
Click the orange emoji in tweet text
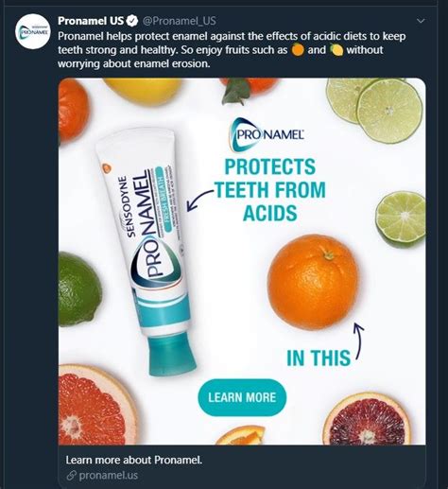coord(298,50)
